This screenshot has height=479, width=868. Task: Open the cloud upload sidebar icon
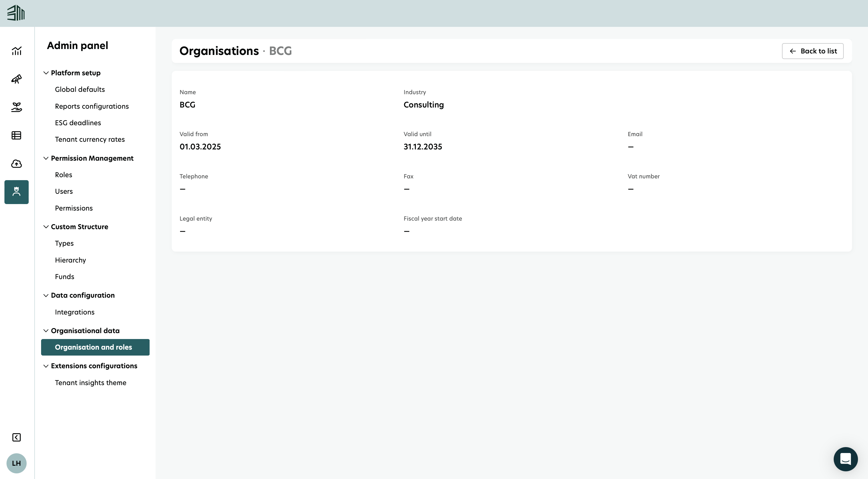pos(17,164)
